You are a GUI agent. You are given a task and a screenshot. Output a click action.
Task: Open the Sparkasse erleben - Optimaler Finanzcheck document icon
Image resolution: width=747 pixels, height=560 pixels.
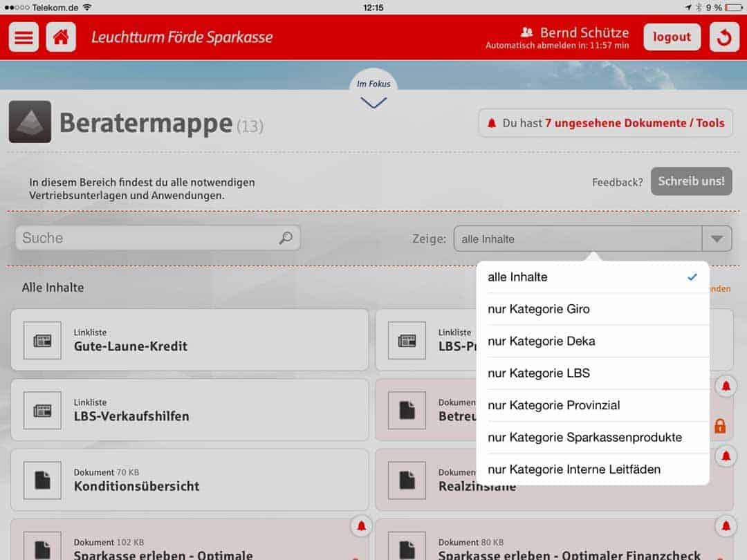(x=407, y=546)
